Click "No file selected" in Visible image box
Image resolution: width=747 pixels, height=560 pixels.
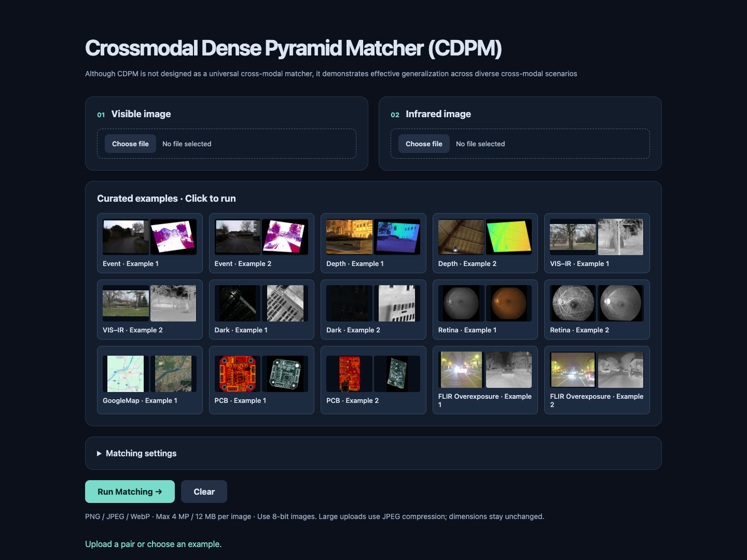pyautogui.click(x=187, y=144)
